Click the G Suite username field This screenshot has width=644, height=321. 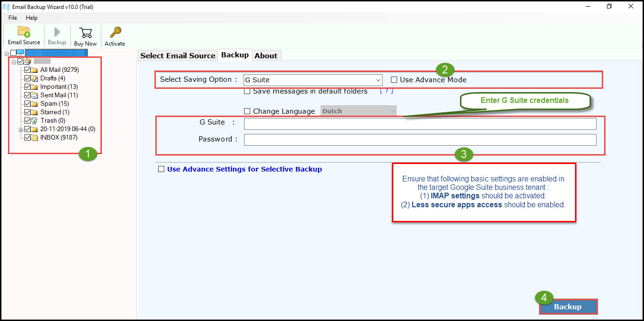420,124
